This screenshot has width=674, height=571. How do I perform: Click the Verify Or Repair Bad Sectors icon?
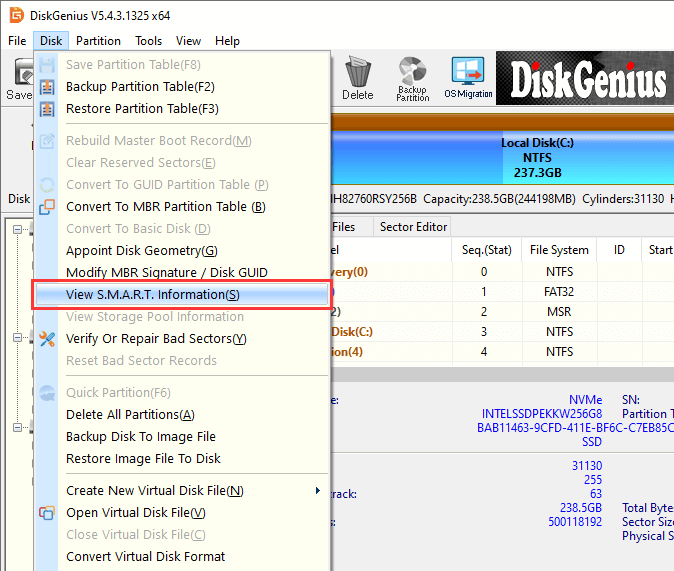(47, 339)
